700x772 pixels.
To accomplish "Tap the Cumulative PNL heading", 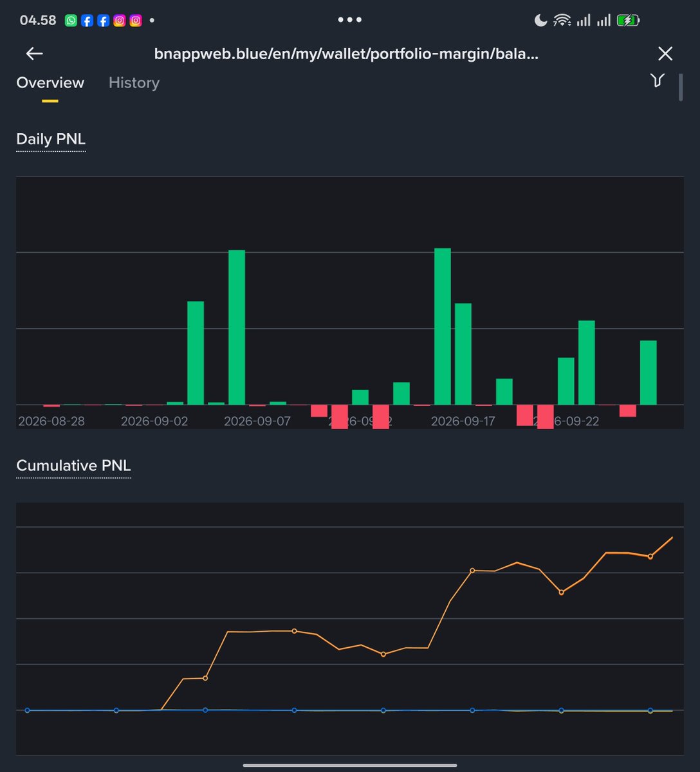I will (x=73, y=465).
